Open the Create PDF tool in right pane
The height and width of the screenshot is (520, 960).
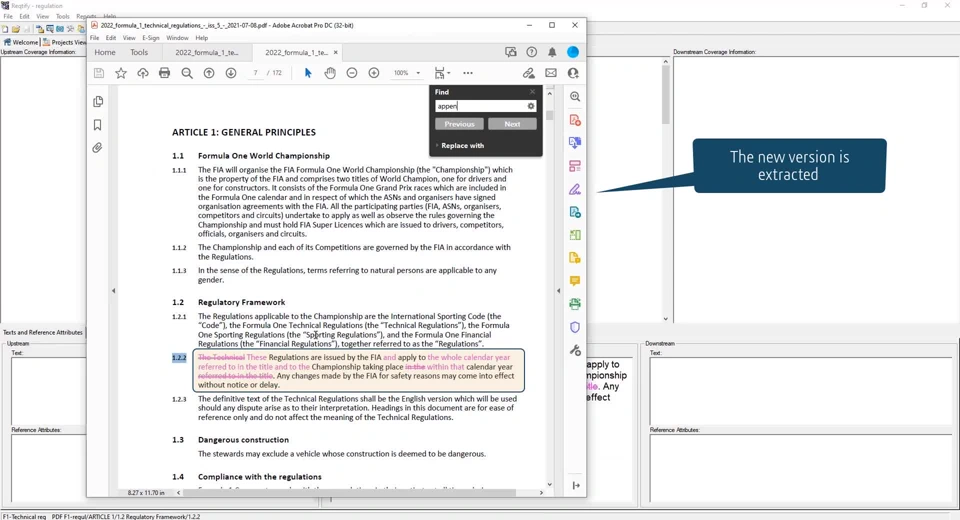pos(575,120)
